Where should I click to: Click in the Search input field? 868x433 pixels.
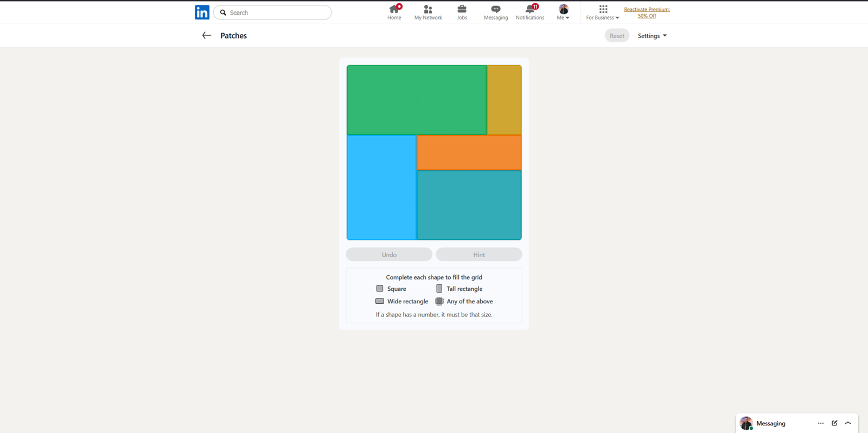click(277, 12)
